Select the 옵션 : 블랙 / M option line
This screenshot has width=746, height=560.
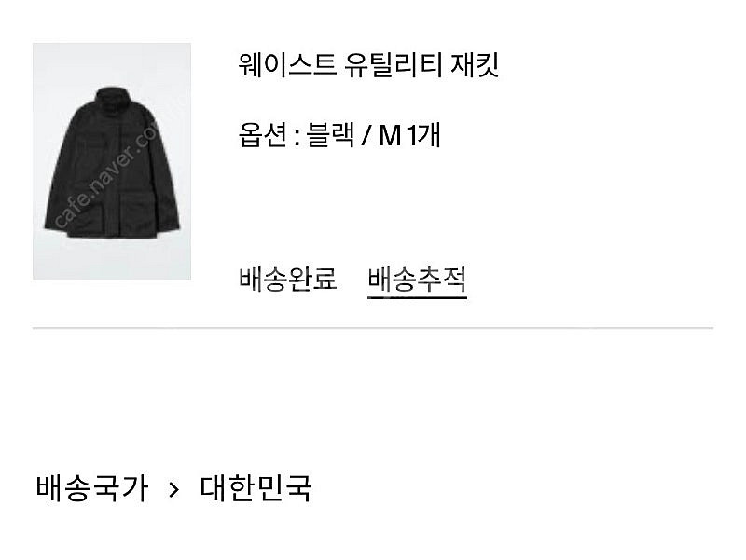[339, 135]
